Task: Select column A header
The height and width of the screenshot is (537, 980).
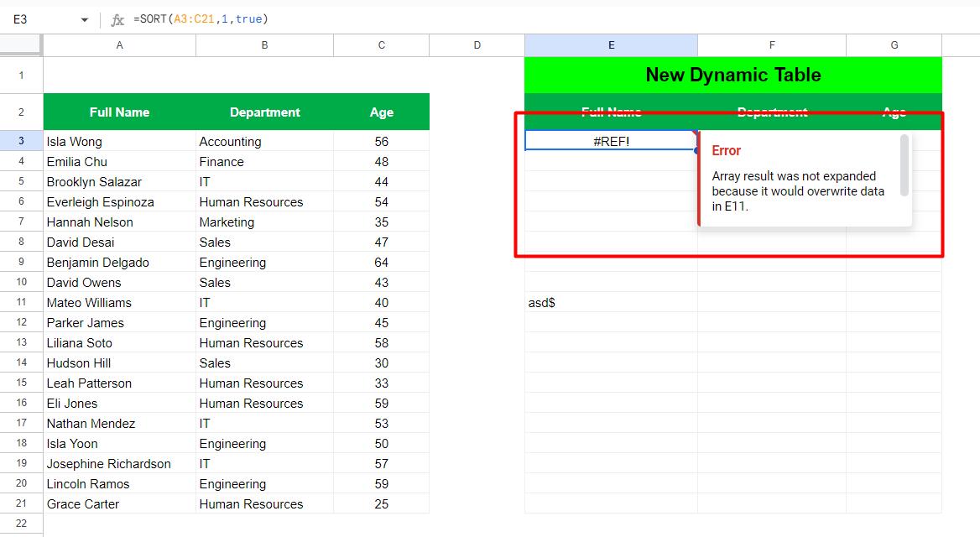Action: coord(119,45)
